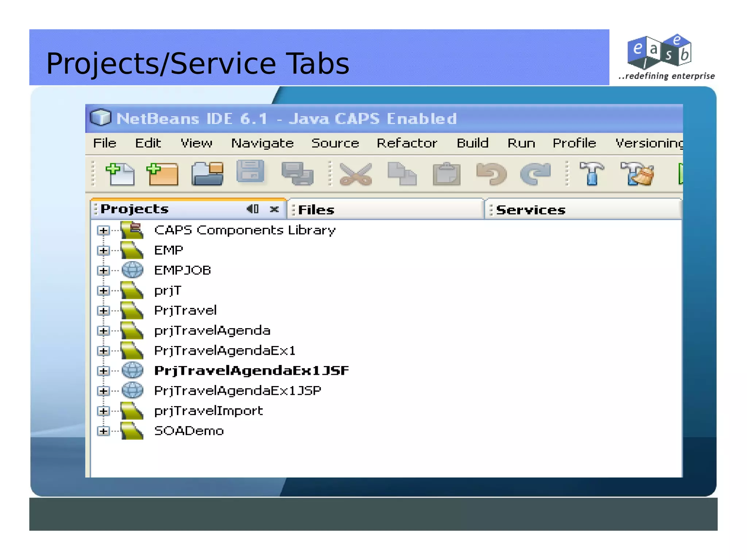
Task: Open the Edit menu
Action: [148, 143]
